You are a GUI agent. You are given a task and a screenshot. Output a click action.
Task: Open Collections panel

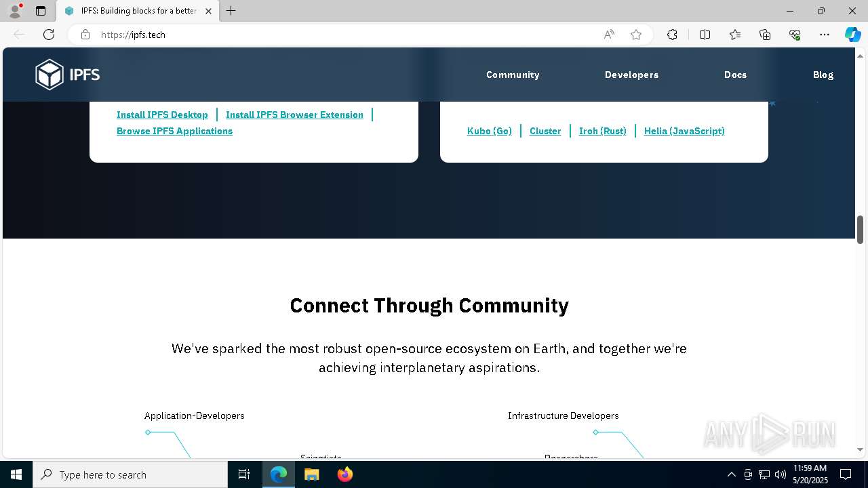pyautogui.click(x=765, y=35)
